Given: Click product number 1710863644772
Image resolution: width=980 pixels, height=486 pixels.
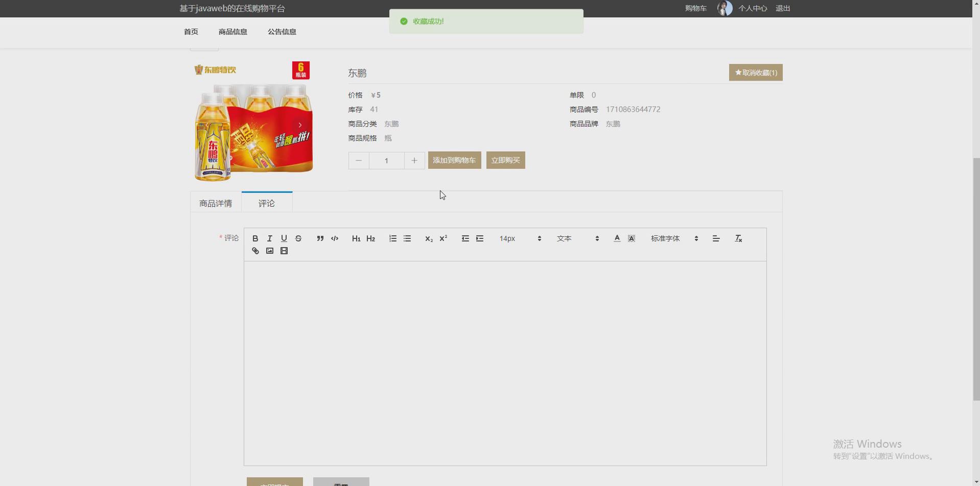Looking at the screenshot, I should pos(633,109).
